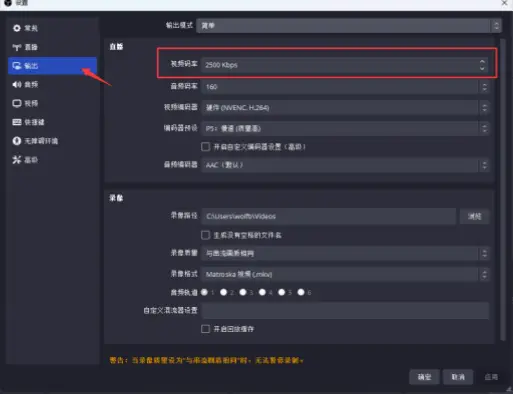Screen dimensions: 513x394
Task: Confirm settings with the OK (确定) button
Action: pyautogui.click(x=424, y=377)
